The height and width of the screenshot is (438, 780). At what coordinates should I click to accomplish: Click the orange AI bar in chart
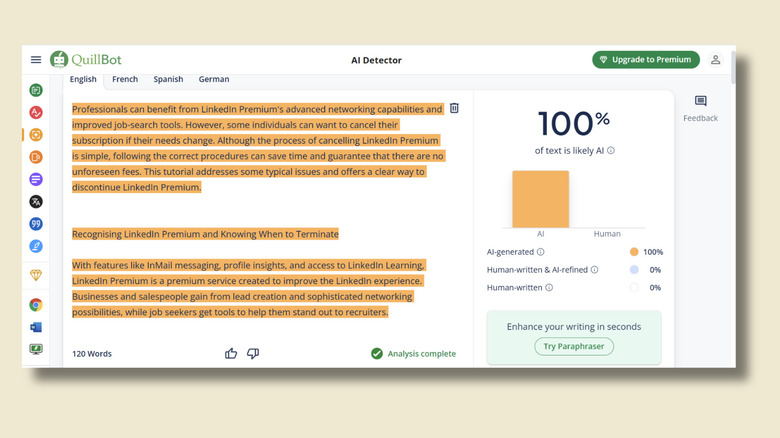tap(541, 199)
